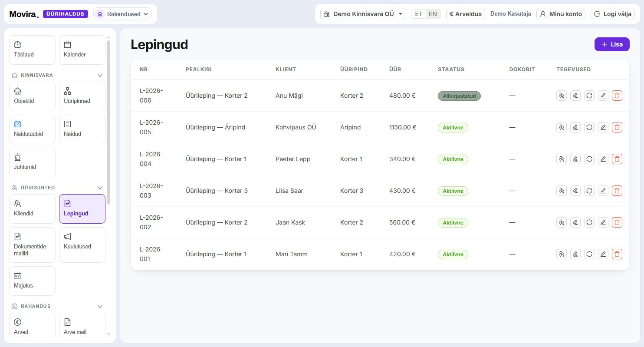Delete contract L-2026-001

[x=617, y=254]
